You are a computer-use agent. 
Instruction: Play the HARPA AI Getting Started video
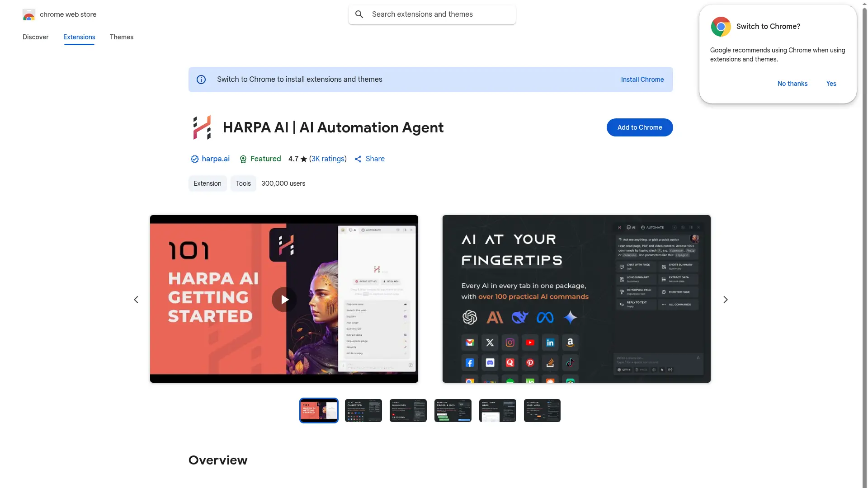(284, 299)
